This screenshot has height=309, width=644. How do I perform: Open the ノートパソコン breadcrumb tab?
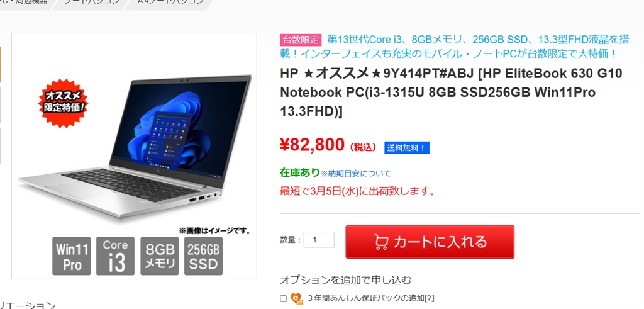pos(91,2)
